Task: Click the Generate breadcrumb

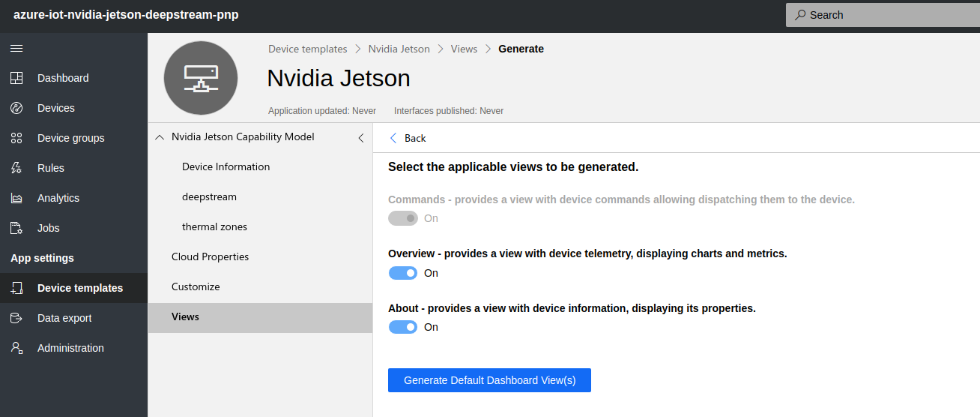Action: [521, 49]
